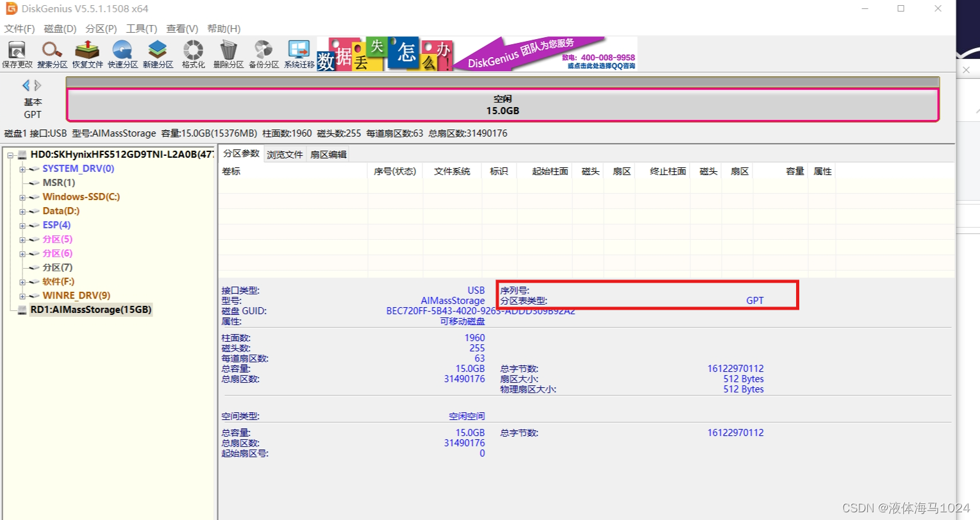Screen dimensions: 980x520
Task: Open the 分区(P) menu
Action: coord(101,29)
